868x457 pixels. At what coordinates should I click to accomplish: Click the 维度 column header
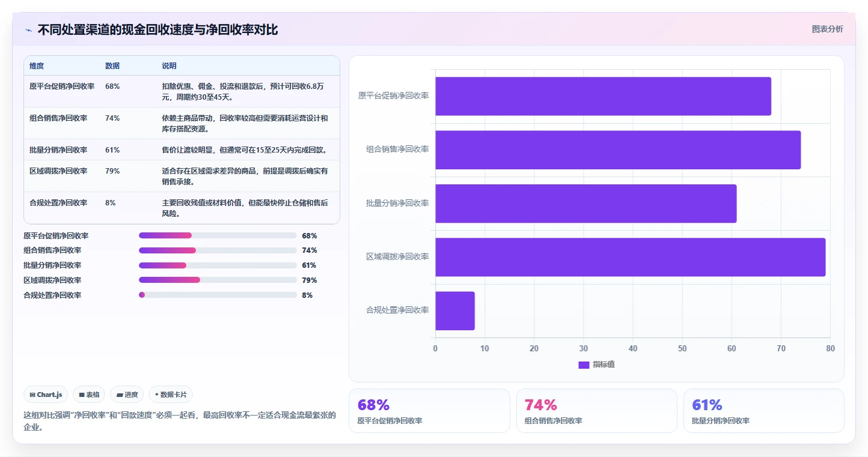(x=37, y=66)
